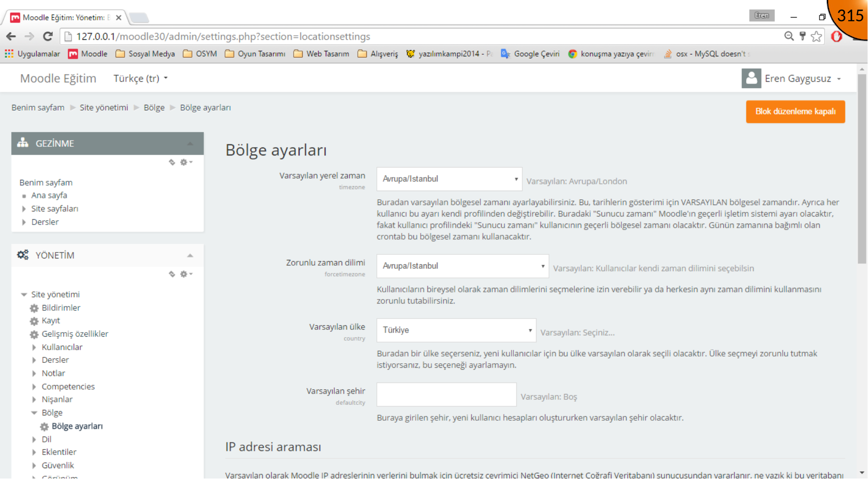
Task: Click the saved password key icon
Action: pyautogui.click(x=802, y=36)
